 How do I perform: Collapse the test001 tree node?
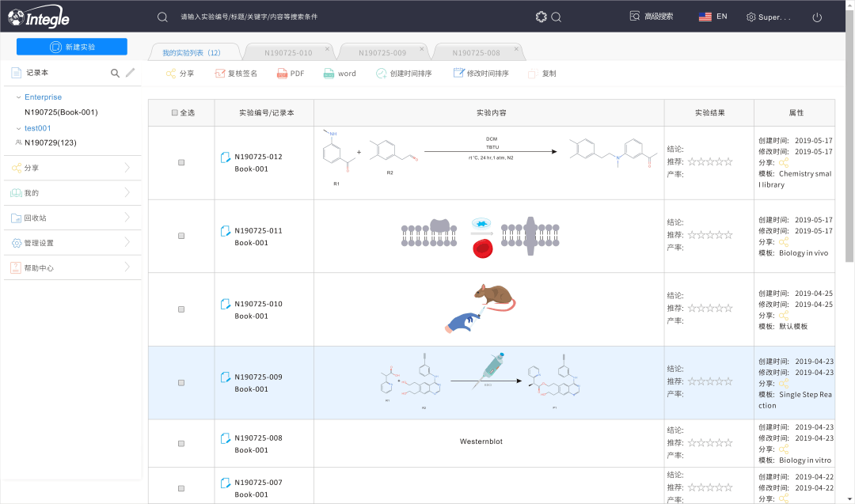click(21, 127)
